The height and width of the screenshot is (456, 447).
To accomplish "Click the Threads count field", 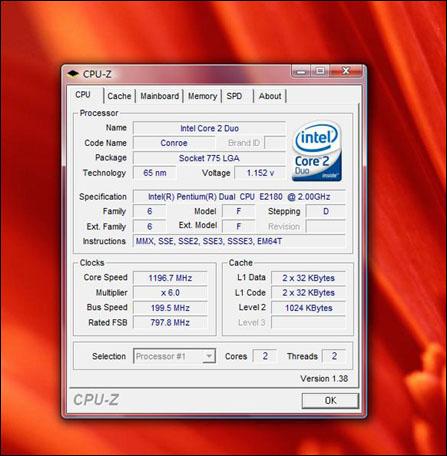I will (334, 356).
